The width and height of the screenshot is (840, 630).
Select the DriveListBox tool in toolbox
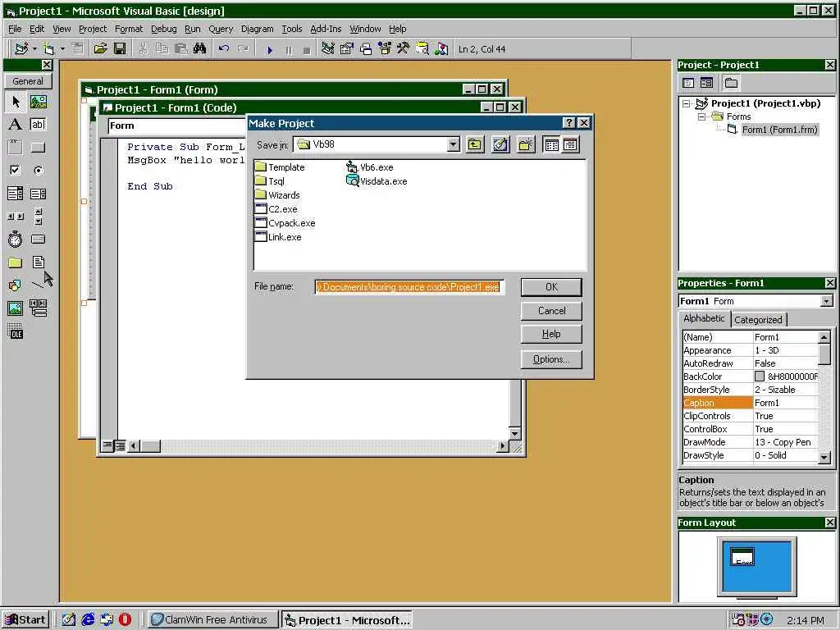tap(38, 239)
